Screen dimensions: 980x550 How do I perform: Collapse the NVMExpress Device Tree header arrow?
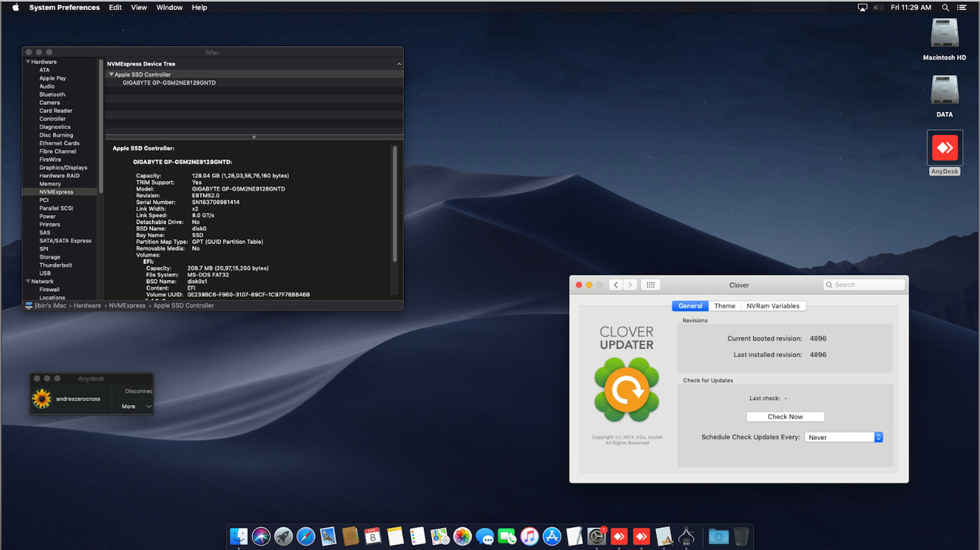pyautogui.click(x=399, y=64)
